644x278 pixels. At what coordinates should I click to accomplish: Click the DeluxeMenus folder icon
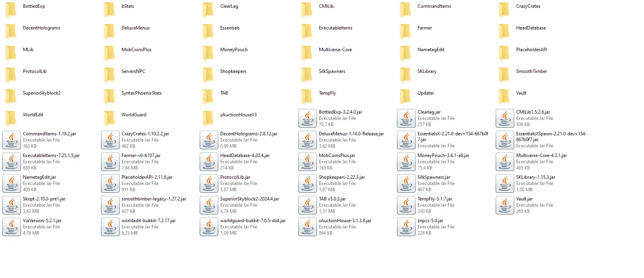(x=110, y=31)
